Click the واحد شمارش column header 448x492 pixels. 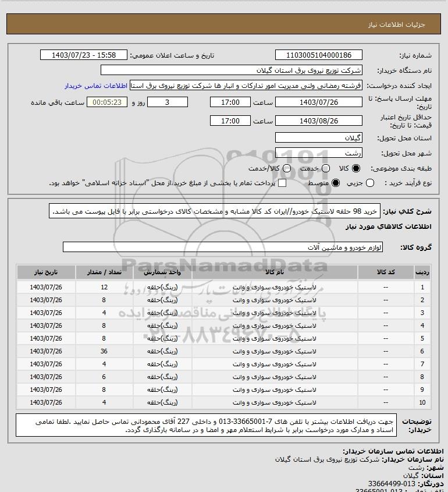click(x=162, y=272)
